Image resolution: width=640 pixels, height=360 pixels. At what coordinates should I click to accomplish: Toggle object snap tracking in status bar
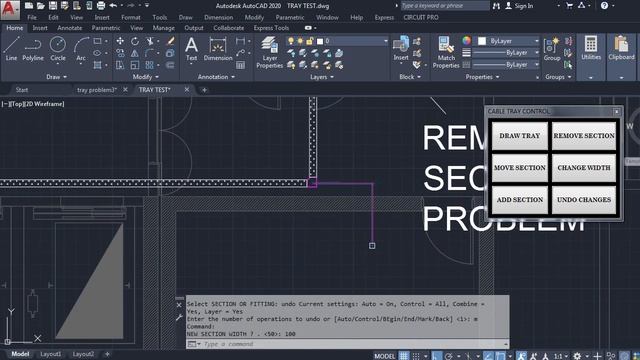click(x=488, y=356)
